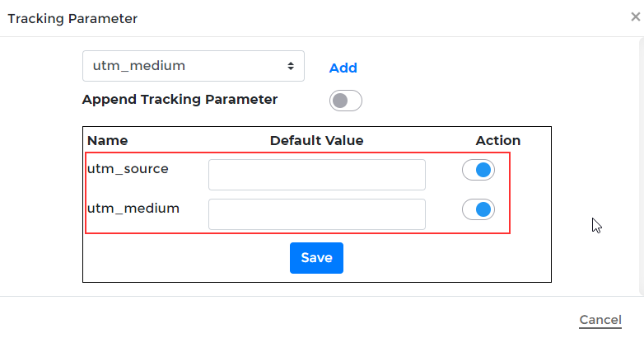
Task: Click the dropdown arrows on the parameter selector
Action: click(x=290, y=66)
